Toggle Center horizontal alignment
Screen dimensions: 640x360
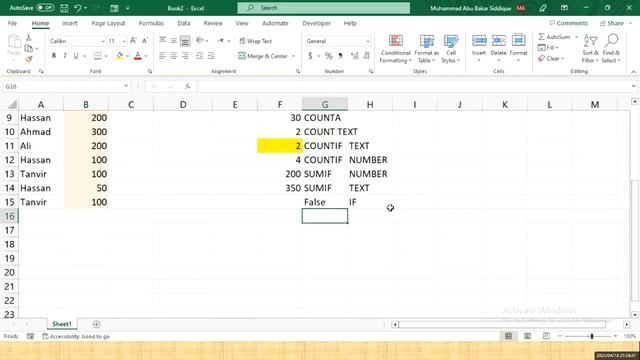tap(174, 56)
